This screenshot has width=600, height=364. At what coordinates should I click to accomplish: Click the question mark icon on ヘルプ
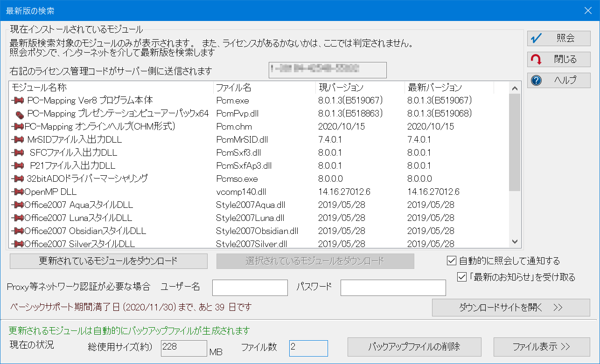[537, 81]
